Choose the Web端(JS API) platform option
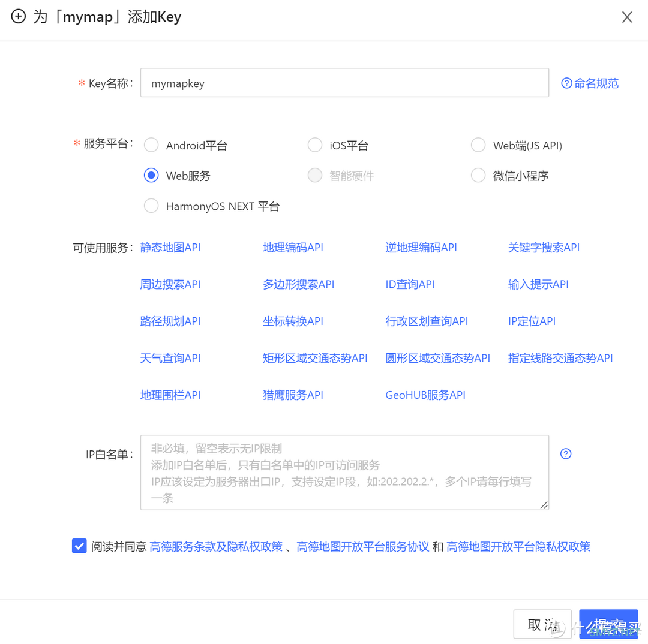The image size is (648, 644). 478,145
